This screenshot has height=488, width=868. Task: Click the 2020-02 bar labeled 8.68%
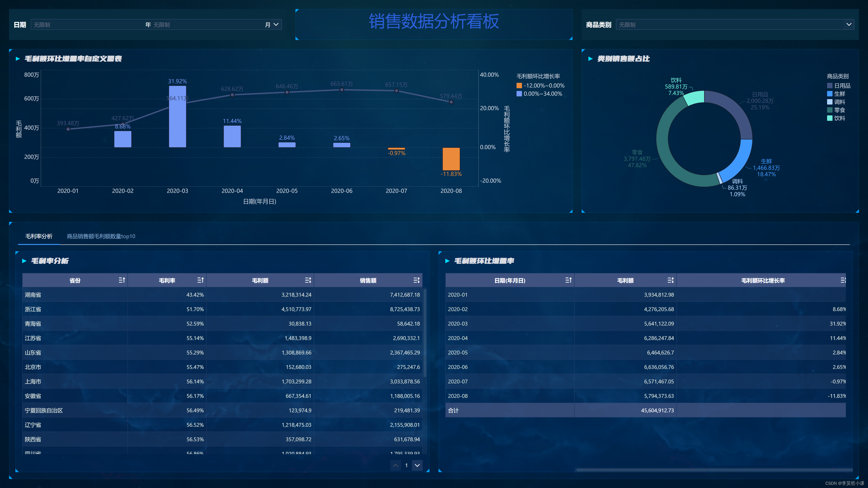click(123, 139)
